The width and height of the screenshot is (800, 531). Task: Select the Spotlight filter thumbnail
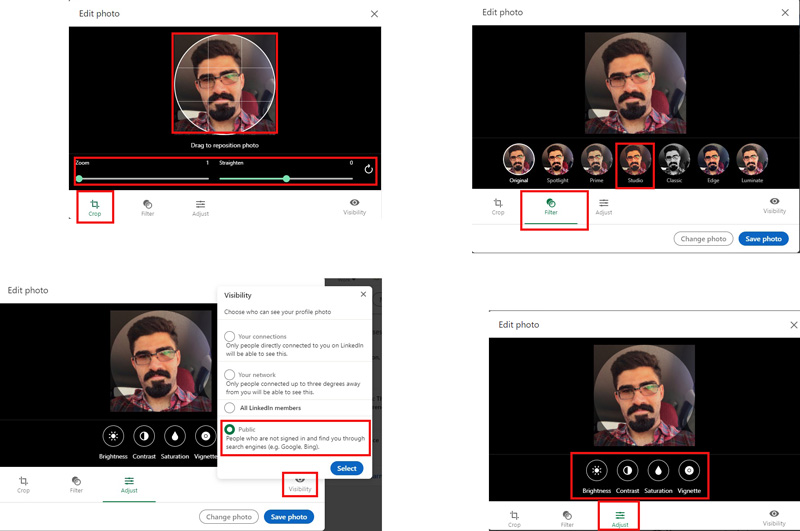coord(557,160)
